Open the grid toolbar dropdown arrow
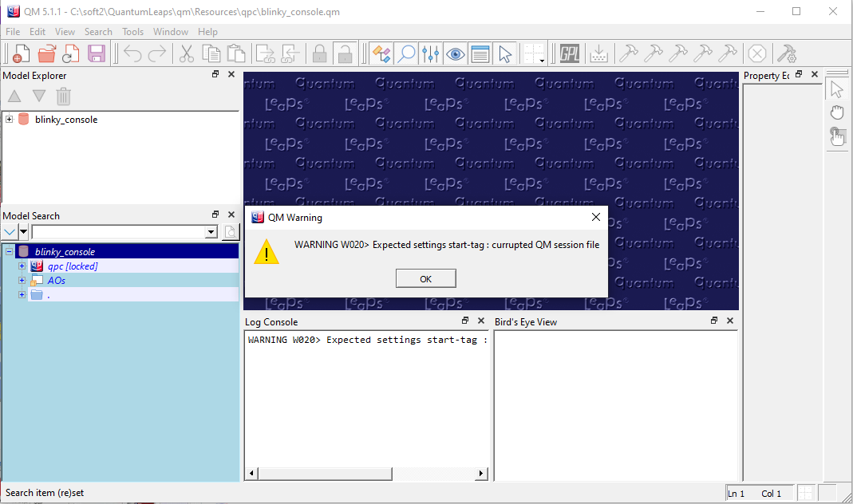The width and height of the screenshot is (853, 504). pos(542,60)
